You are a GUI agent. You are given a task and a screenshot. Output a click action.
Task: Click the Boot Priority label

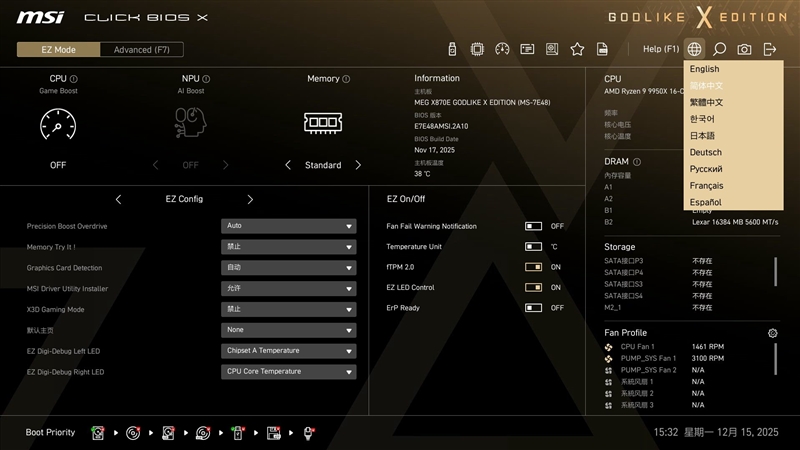(50, 432)
